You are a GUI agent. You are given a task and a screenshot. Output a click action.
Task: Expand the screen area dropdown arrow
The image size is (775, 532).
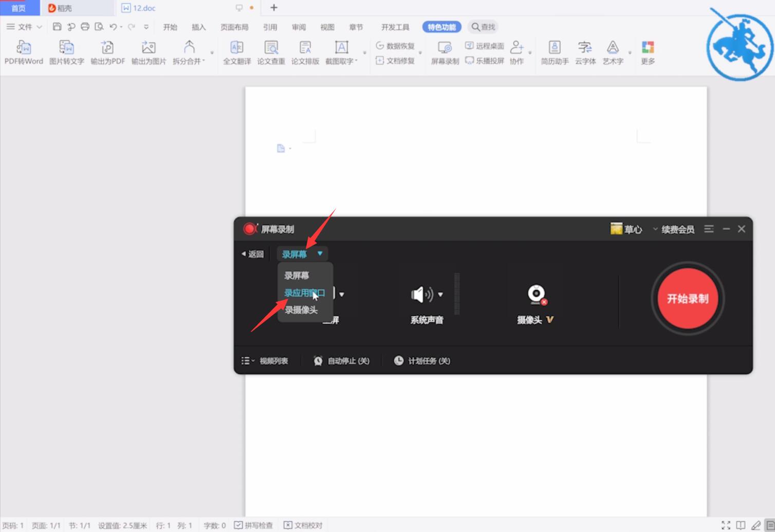(x=342, y=295)
